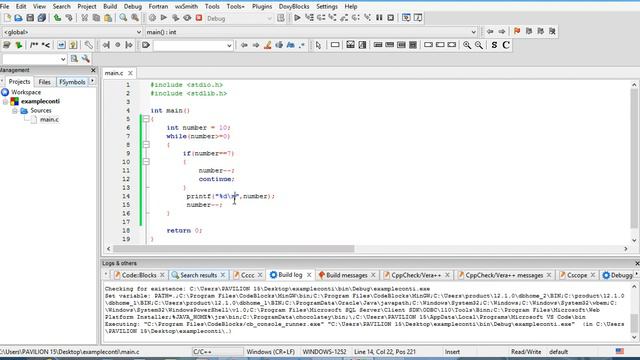Open the <global> scope dropdown
Screen dimensions: 640x360
click(x=72, y=32)
